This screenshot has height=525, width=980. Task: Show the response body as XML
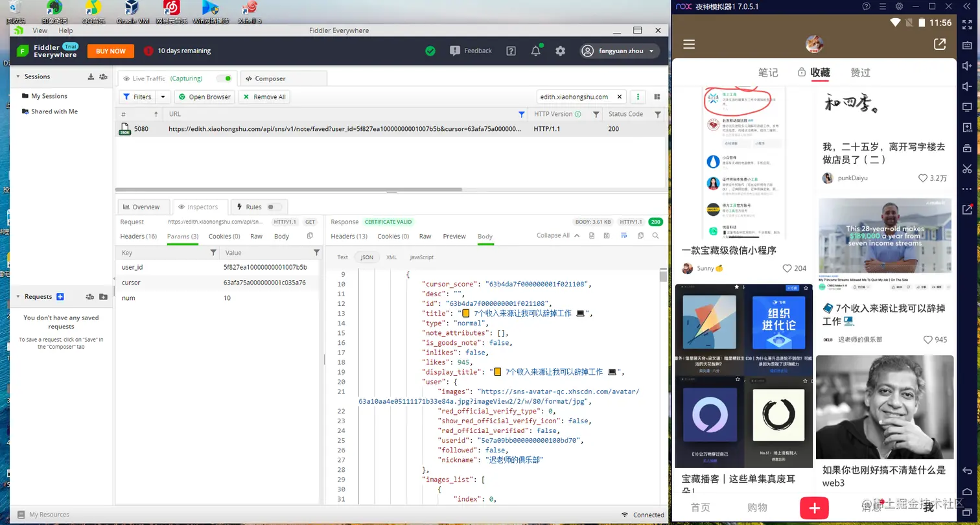point(391,257)
